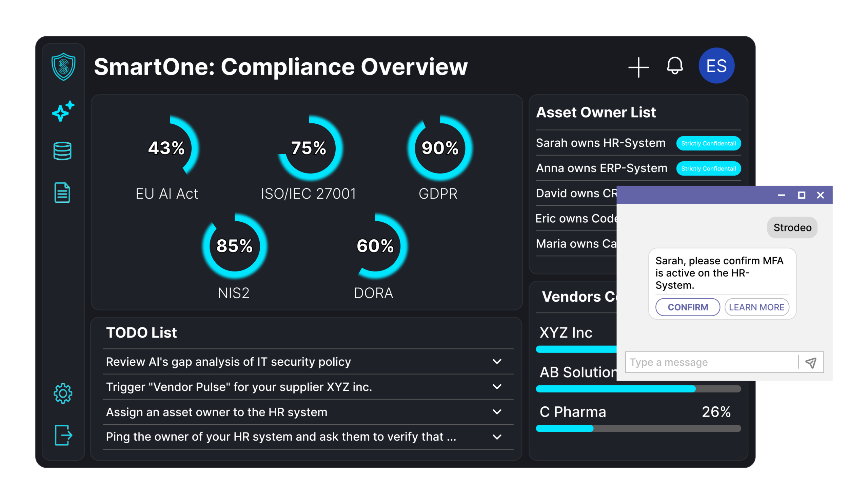Expand the Vendor Pulse TODO item
Screen dimensions: 868x504
point(497,387)
